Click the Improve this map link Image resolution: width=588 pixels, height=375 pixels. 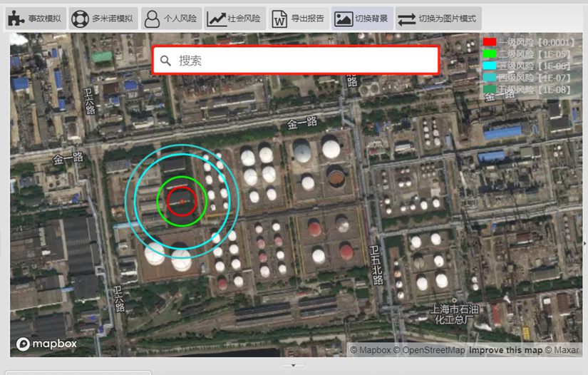(505, 350)
